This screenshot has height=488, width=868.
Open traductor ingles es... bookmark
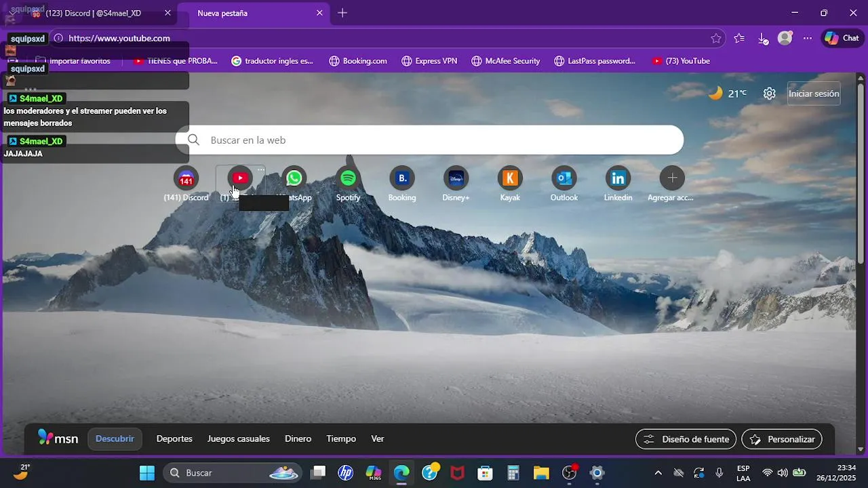[x=272, y=61]
